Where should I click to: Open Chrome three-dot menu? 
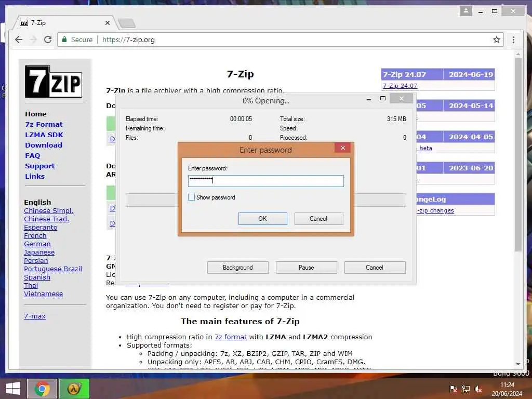pos(513,39)
